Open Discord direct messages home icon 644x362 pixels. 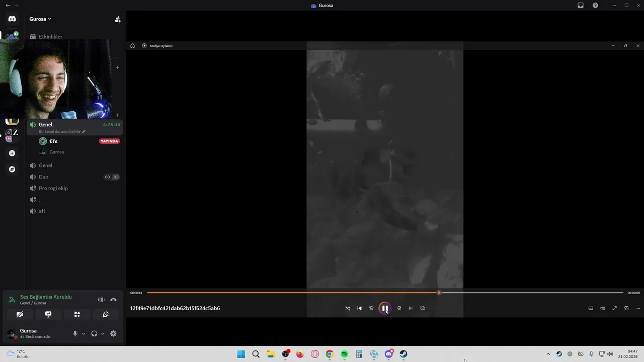[12, 19]
